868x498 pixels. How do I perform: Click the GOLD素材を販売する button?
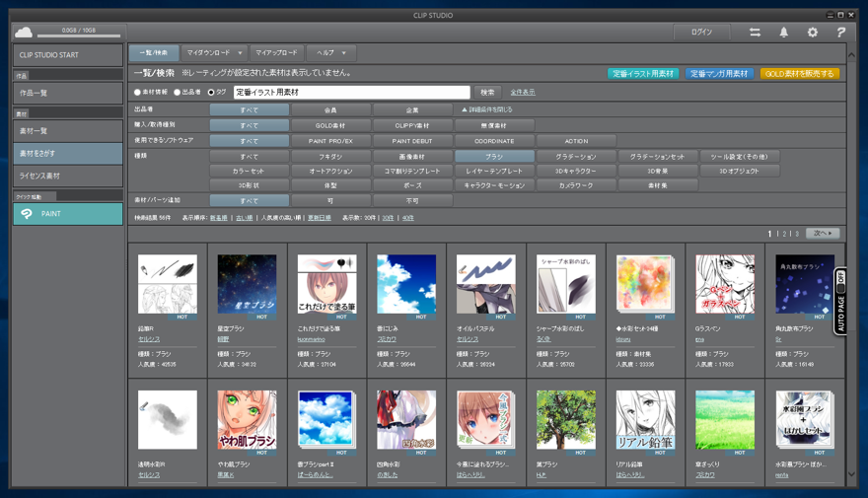(799, 74)
